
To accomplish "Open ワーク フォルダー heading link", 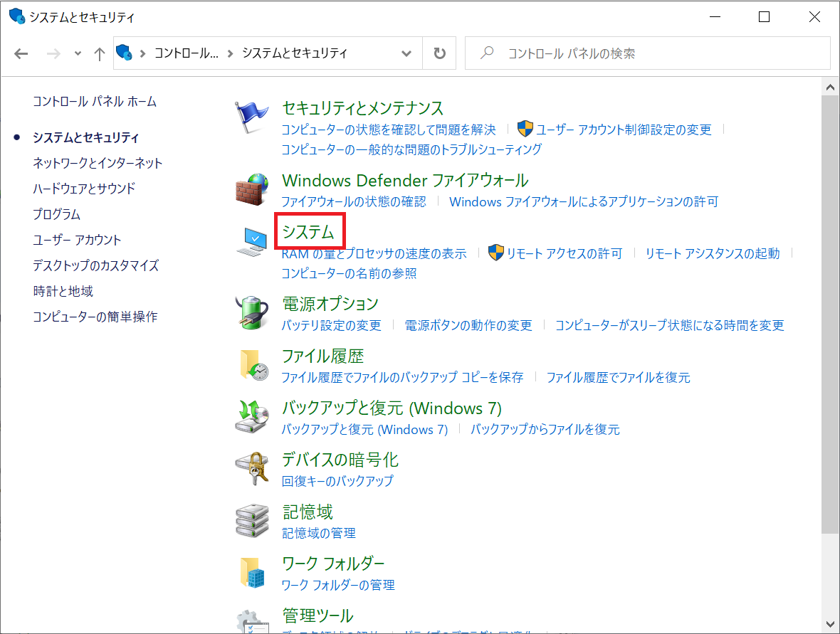I will (333, 564).
